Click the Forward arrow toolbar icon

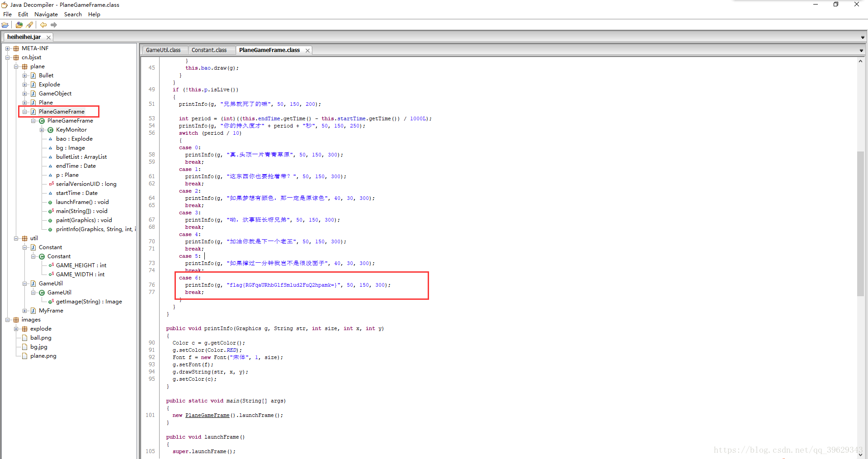pos(54,25)
